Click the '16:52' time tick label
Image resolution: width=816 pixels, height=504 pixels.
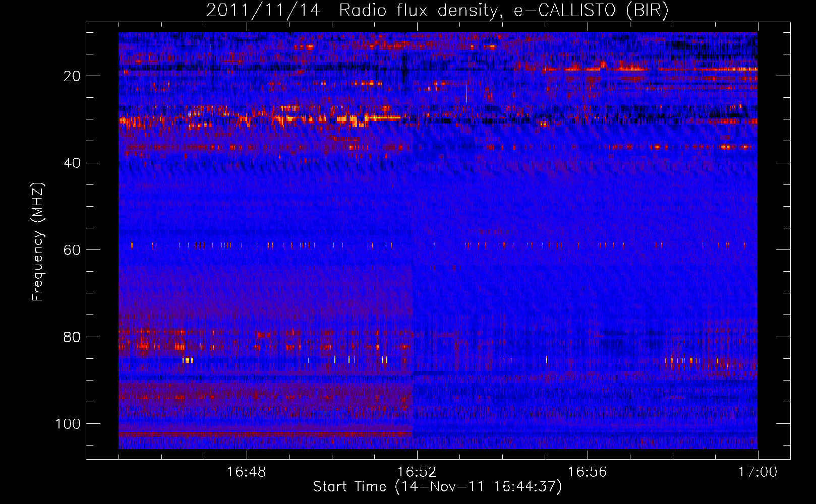(x=417, y=472)
